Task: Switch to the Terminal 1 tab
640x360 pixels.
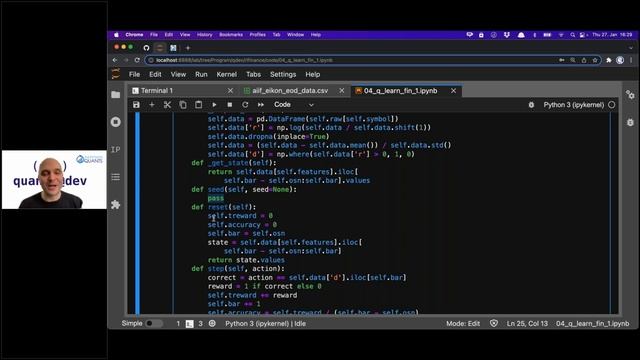Action: point(157,91)
